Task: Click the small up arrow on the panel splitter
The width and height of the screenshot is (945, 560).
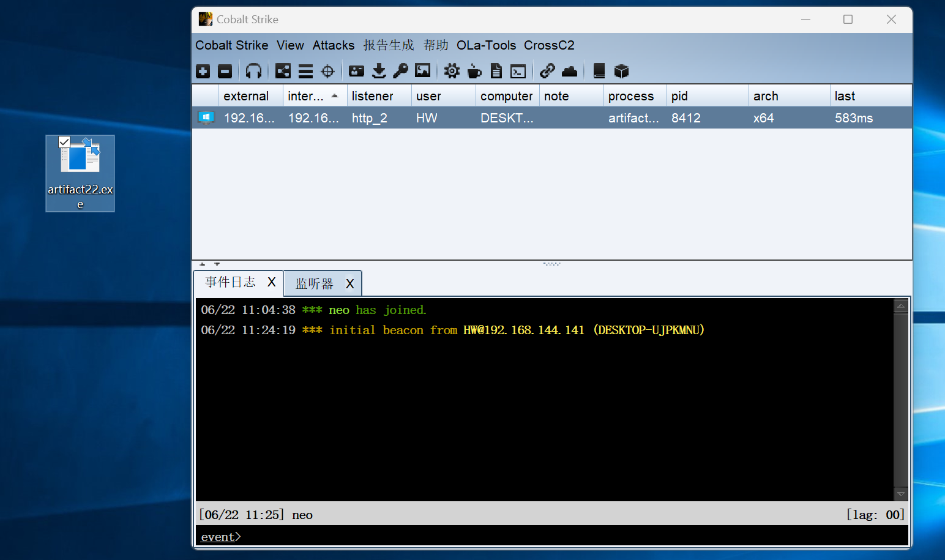Action: click(203, 264)
